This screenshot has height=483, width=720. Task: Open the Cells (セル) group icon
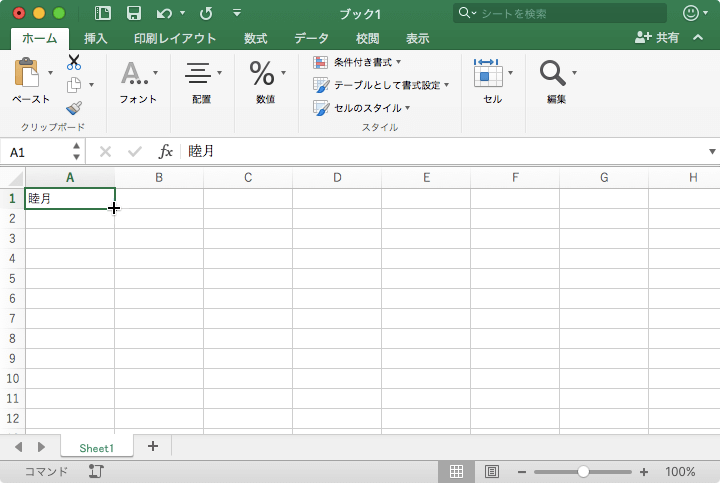point(488,73)
